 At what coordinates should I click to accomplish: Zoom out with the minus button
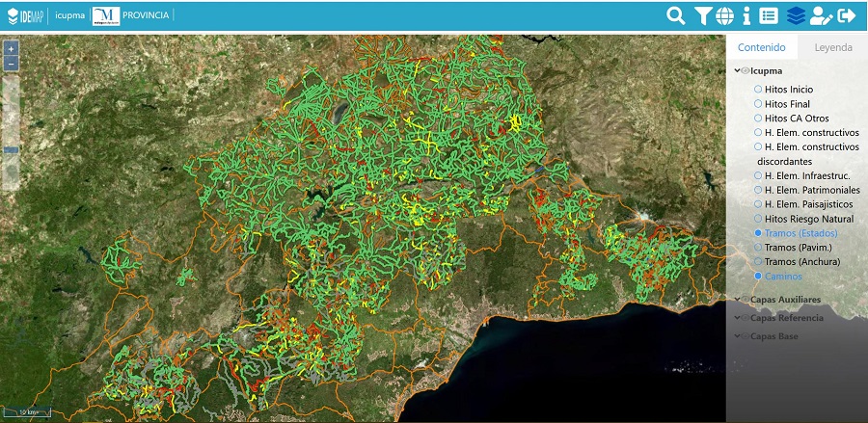pyautogui.click(x=11, y=63)
